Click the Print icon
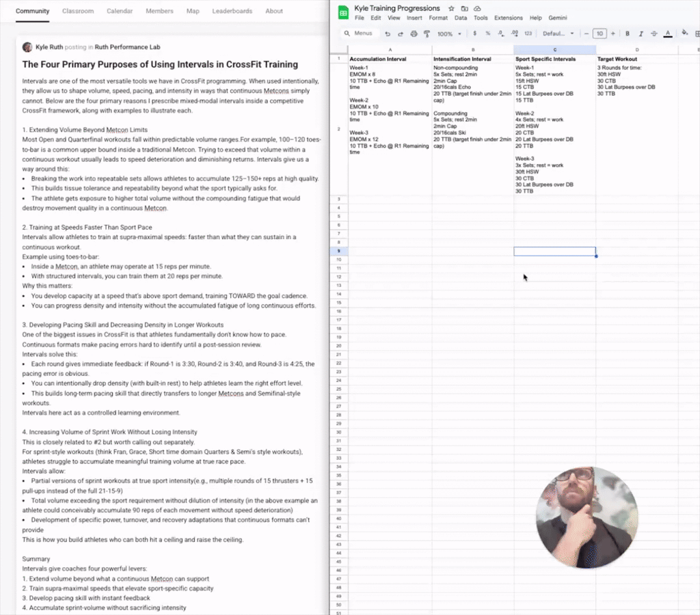This screenshot has width=700, height=615. pos(414,33)
